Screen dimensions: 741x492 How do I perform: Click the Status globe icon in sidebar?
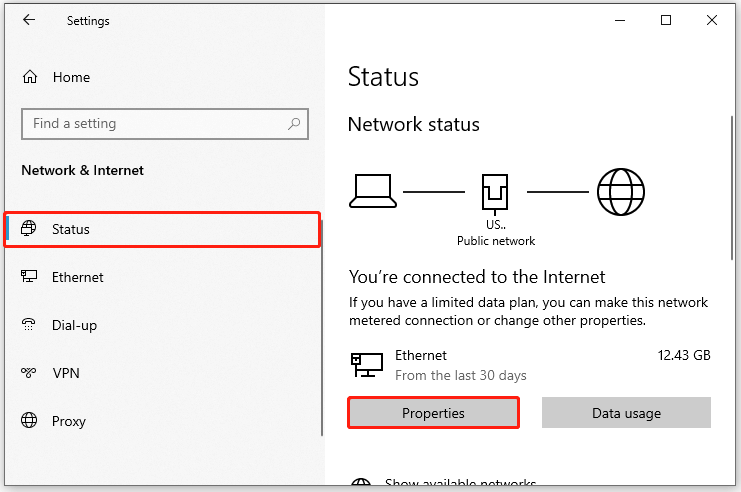click(x=28, y=228)
